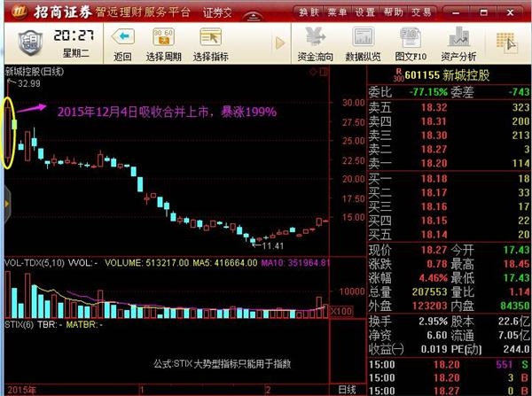The height and width of the screenshot is (396, 532).
Task: Click the lock icon beside the clock
Action: 29,43
